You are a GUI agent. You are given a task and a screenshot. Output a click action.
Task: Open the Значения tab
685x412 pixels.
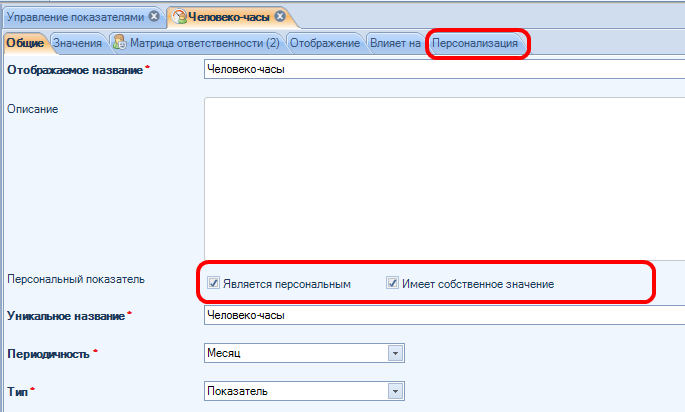(x=77, y=43)
